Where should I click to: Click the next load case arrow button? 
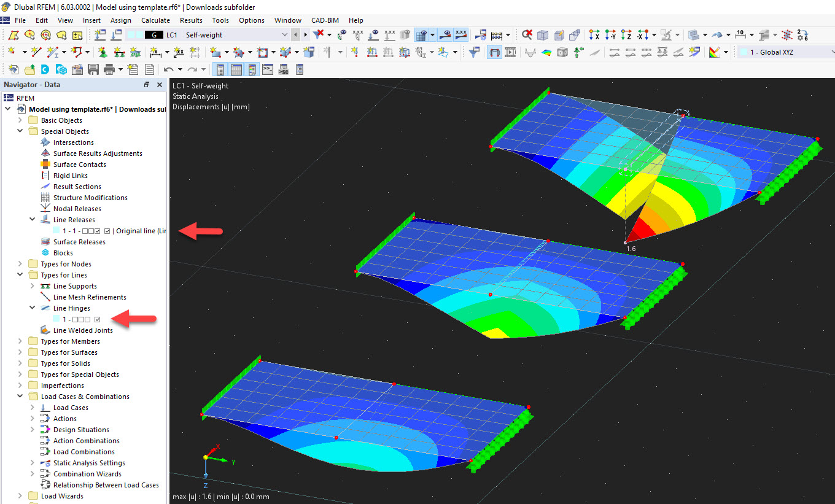coord(305,36)
